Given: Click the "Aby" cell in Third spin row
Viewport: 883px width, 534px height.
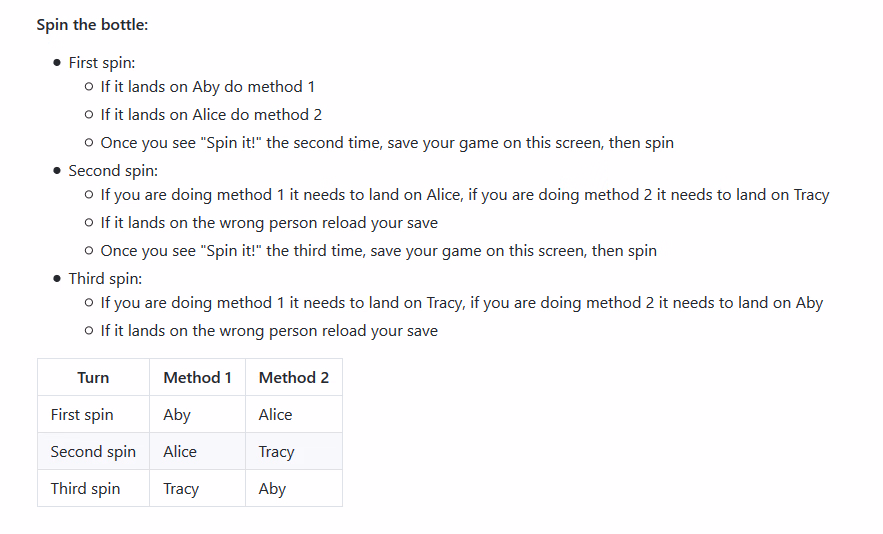Looking at the screenshot, I should [294, 488].
